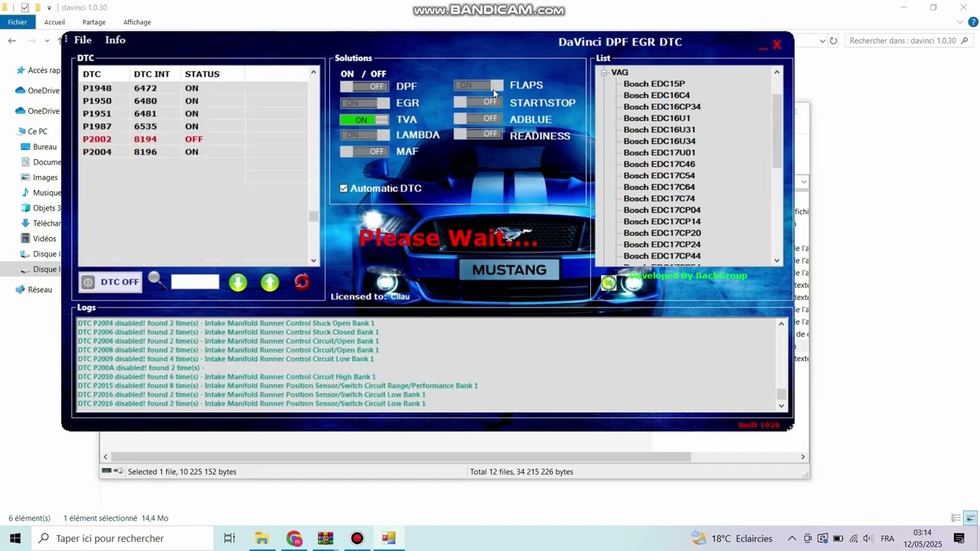This screenshot has height=551, width=980.
Task: Click the green refresh icon below the List panel
Action: (609, 283)
